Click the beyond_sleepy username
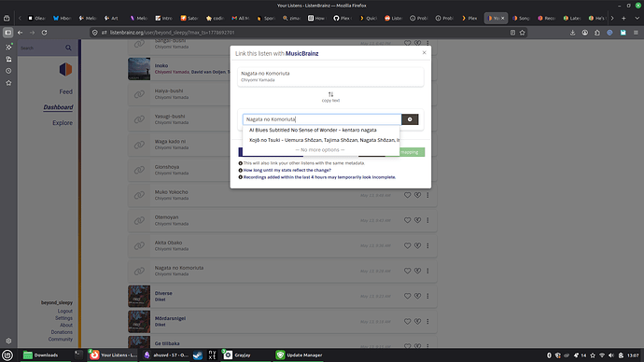 [57, 302]
